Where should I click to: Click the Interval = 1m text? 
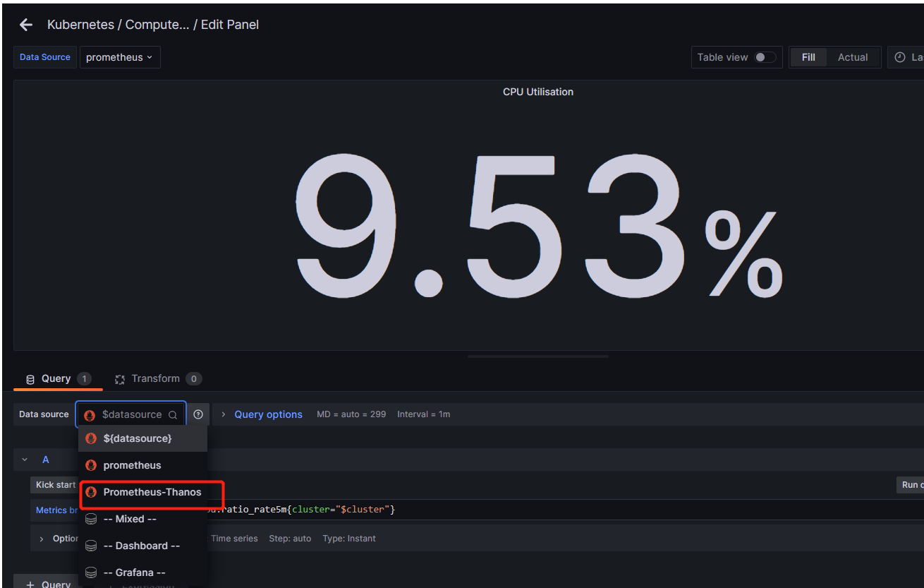423,414
